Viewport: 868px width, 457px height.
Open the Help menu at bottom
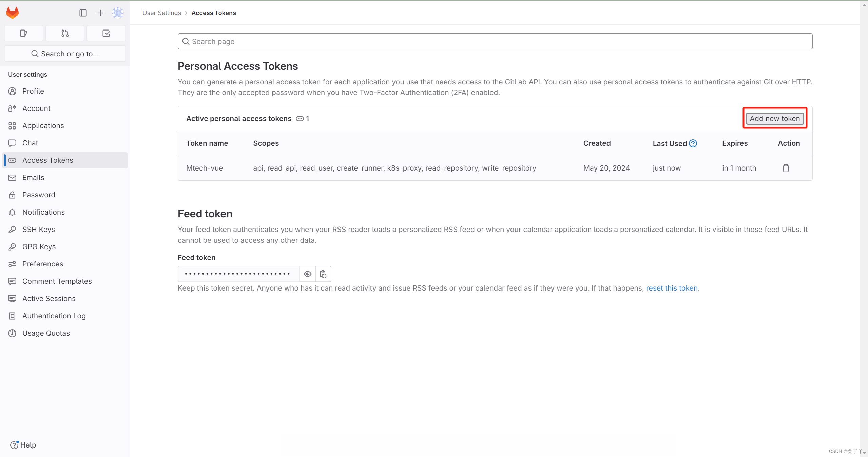(x=23, y=445)
